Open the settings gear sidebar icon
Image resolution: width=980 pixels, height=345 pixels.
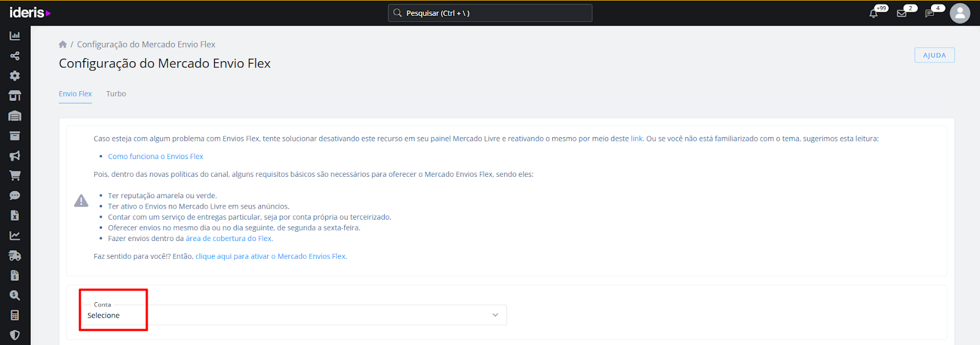pos(15,76)
